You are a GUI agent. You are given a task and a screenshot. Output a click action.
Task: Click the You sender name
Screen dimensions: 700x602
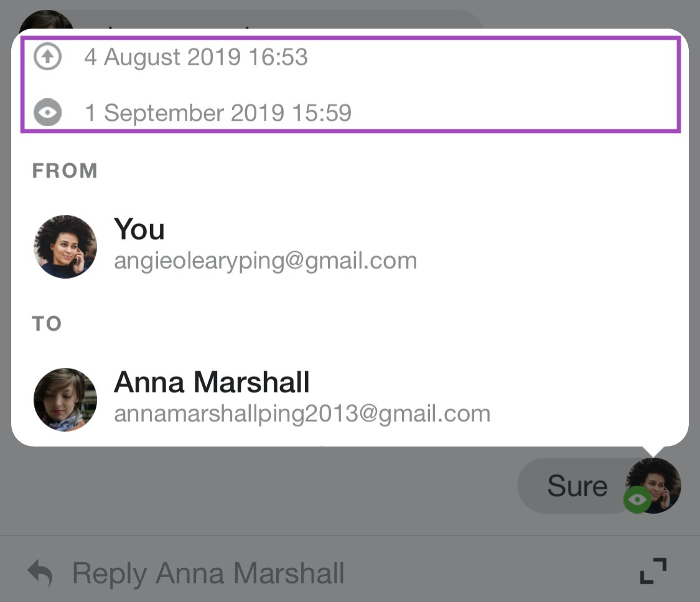click(139, 229)
